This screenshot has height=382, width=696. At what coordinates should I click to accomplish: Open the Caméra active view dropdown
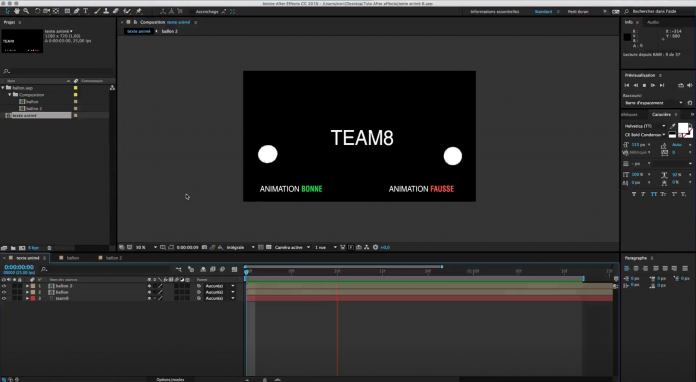(x=292, y=248)
